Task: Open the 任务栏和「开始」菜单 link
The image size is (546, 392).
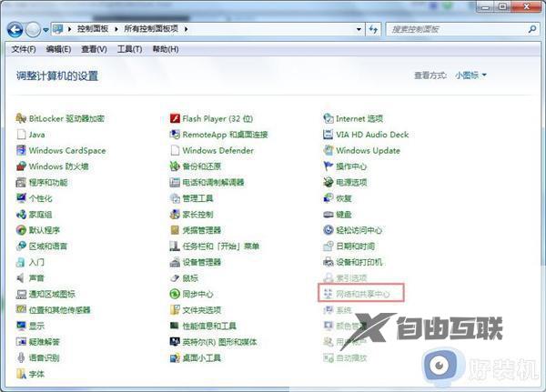Action: tap(221, 246)
